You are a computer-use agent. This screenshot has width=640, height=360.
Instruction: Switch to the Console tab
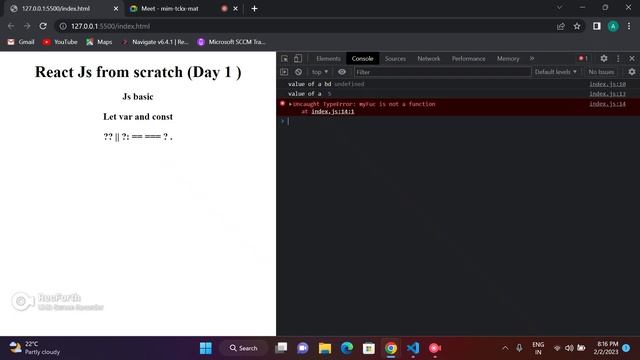click(x=362, y=59)
